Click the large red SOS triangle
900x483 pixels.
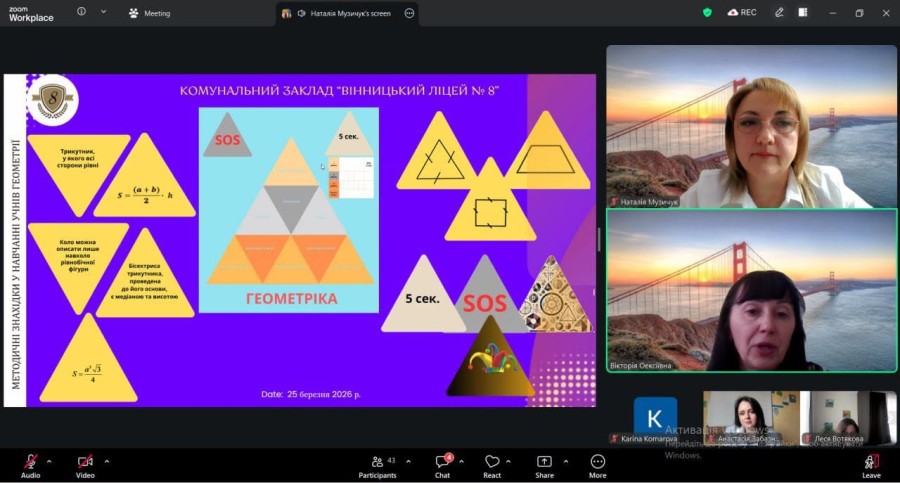coord(485,300)
